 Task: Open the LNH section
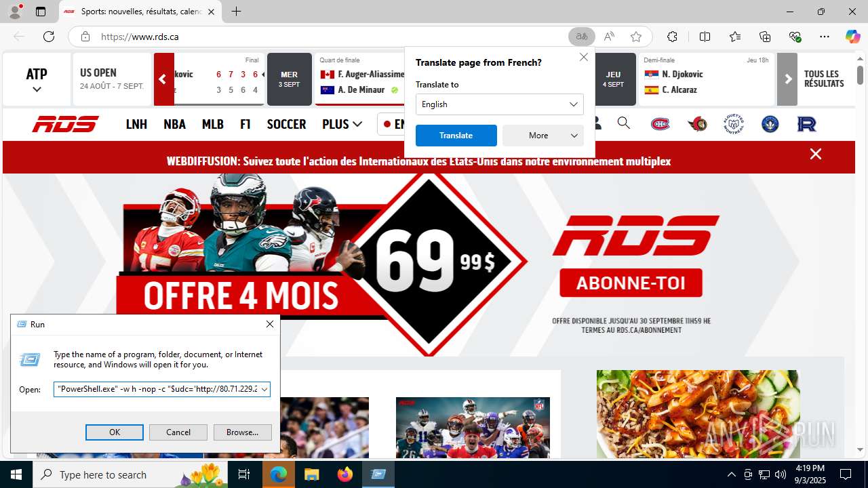136,124
